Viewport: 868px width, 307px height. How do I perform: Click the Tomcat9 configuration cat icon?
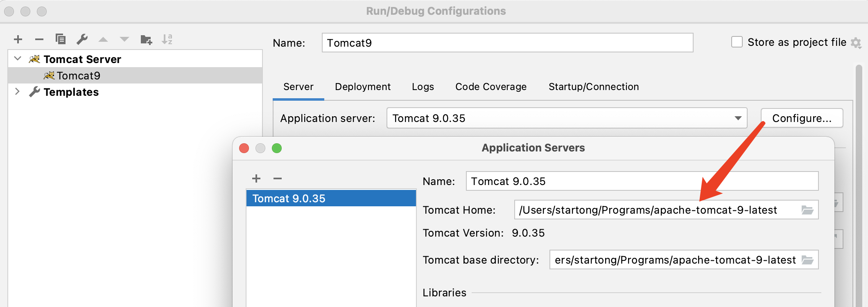point(49,76)
